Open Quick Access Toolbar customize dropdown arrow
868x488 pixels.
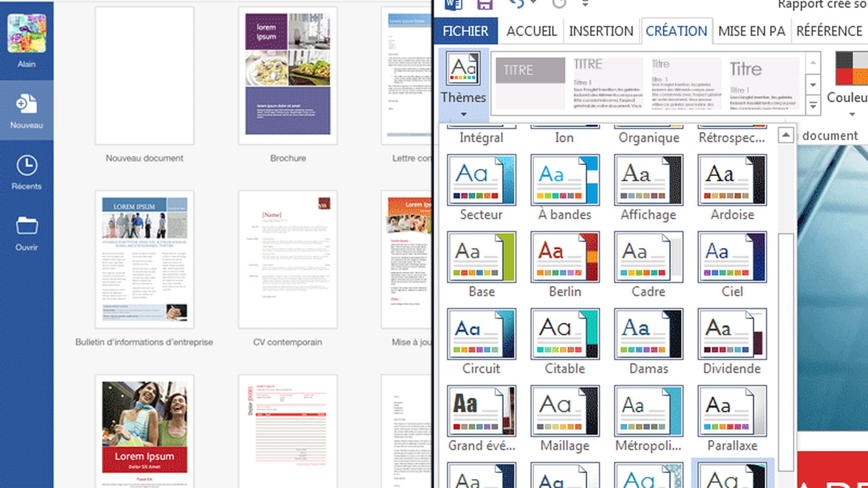[585, 4]
